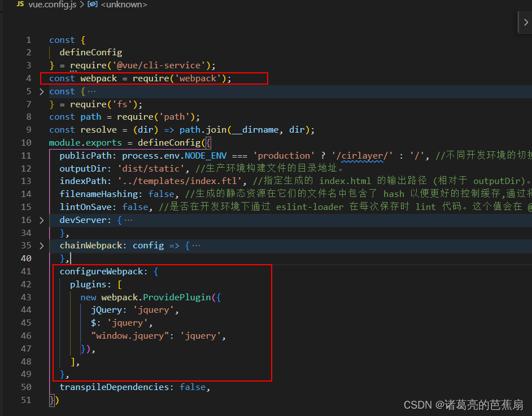Click 'chainWebpack' property name
Image resolution: width=532 pixels, height=416 pixels.
point(90,246)
